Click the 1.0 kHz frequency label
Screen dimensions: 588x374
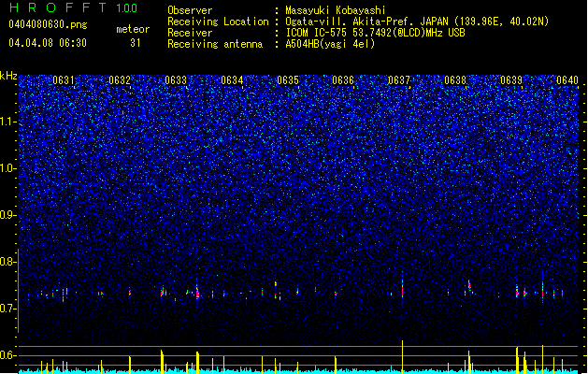(8, 168)
